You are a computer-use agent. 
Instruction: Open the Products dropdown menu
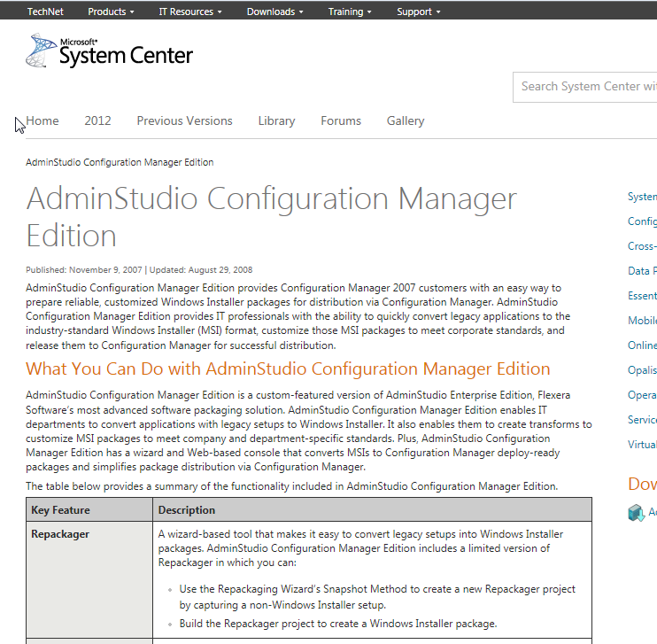pos(111,12)
